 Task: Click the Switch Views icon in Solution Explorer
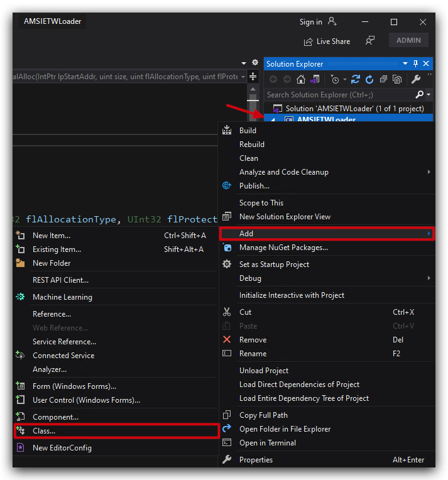(315, 80)
